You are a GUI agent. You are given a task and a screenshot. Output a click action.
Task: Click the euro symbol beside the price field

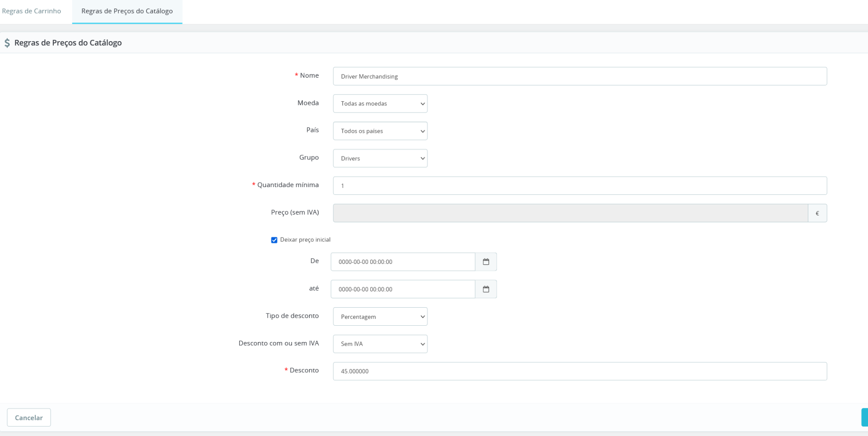tap(817, 213)
